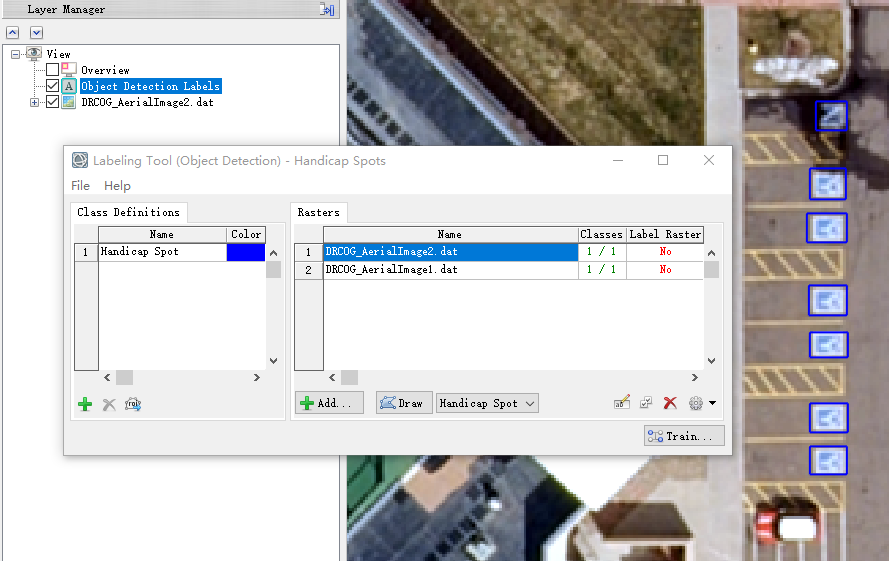Click Rasters horizontal scroll right arrow
The image size is (889, 561).
click(x=695, y=377)
